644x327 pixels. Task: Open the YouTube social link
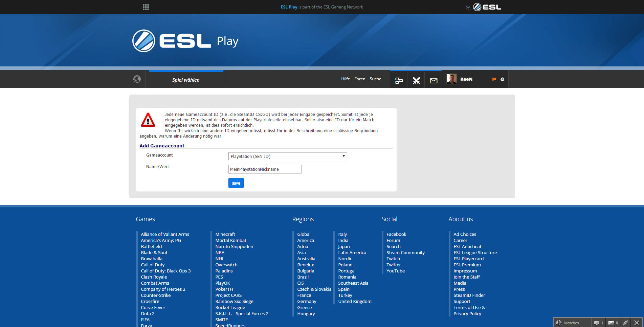coord(396,271)
